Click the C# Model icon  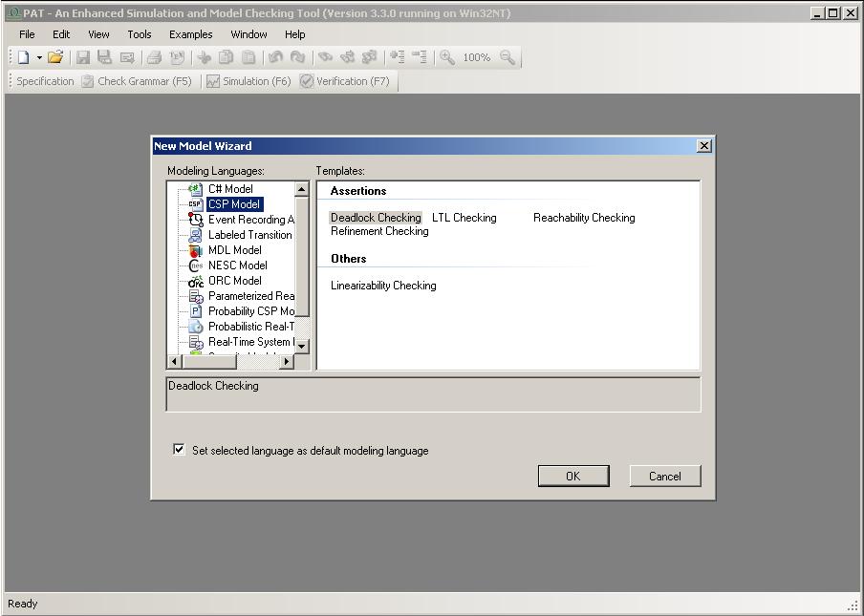pyautogui.click(x=197, y=188)
